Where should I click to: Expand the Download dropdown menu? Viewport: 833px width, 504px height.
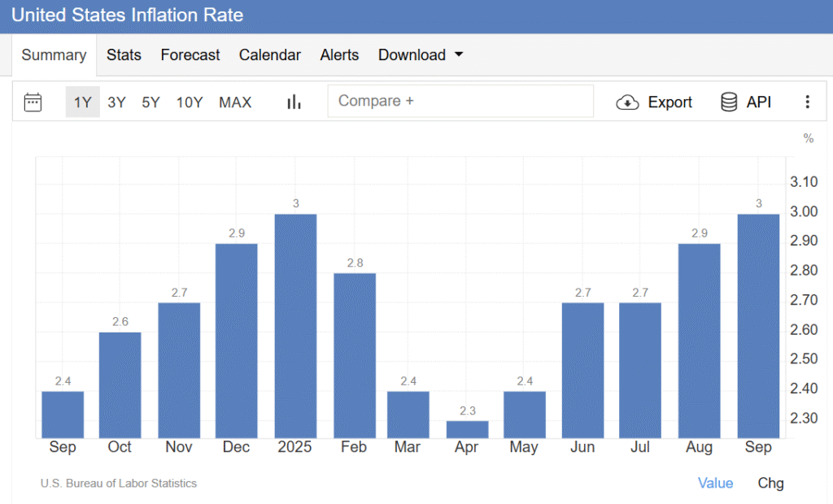pos(412,55)
